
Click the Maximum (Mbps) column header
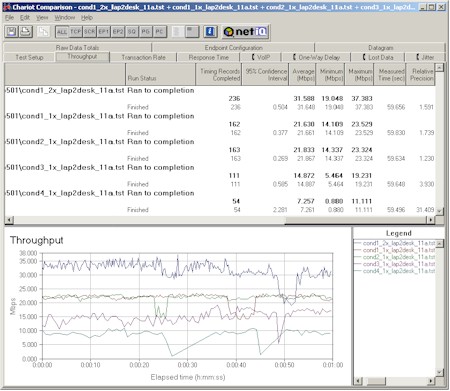(x=359, y=74)
